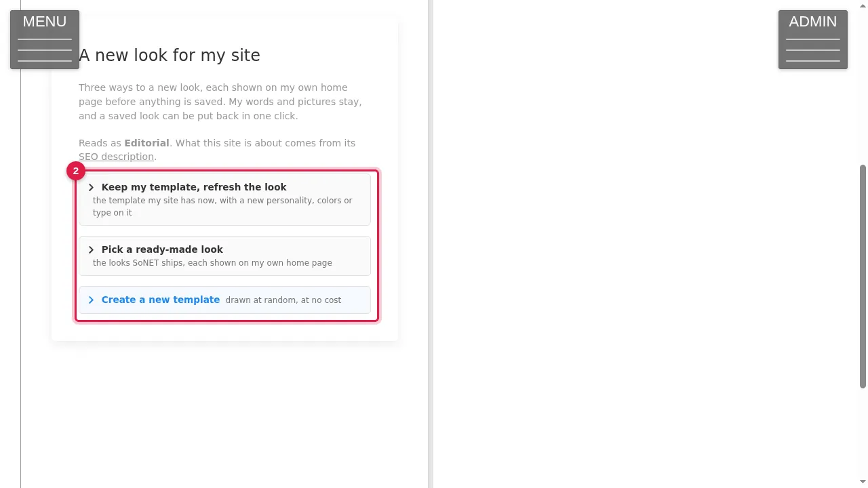The width and height of the screenshot is (868, 488).
Task: Click the page vertical scrollbar thumb
Action: 863,276
